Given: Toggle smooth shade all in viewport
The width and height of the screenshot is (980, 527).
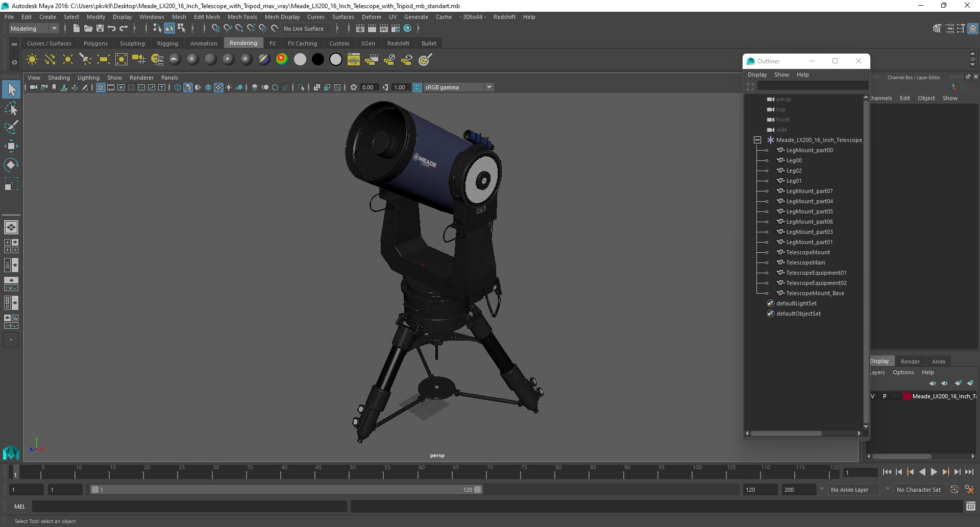Looking at the screenshot, I should point(188,87).
